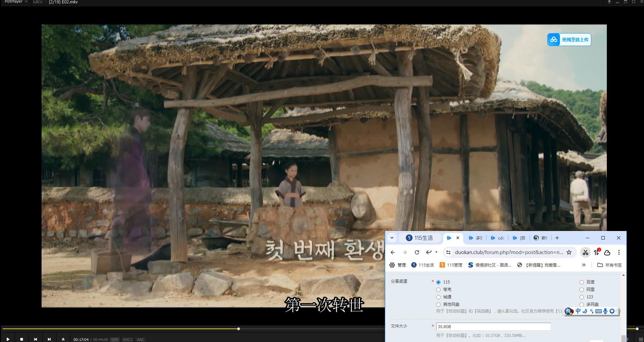Viewport: 644px width, 342px height.
Task: Select the 115 share channel radio button
Action: 438,282
